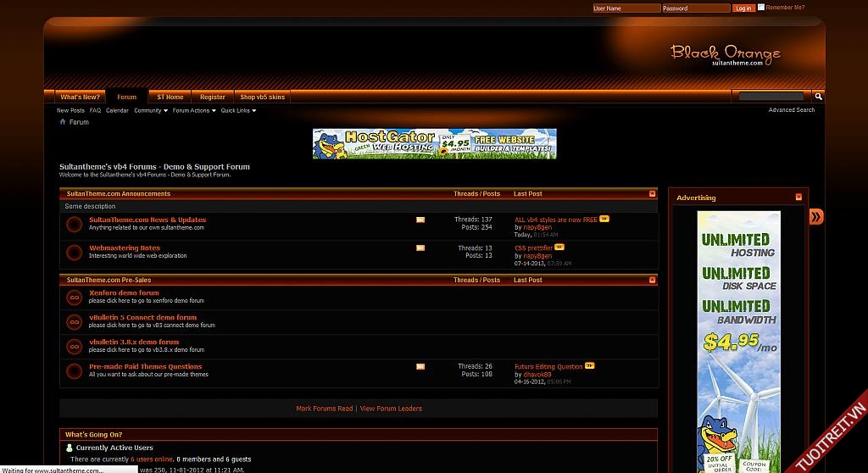Click the home icon in breadcrumb
This screenshot has height=473, width=868.
click(x=62, y=122)
